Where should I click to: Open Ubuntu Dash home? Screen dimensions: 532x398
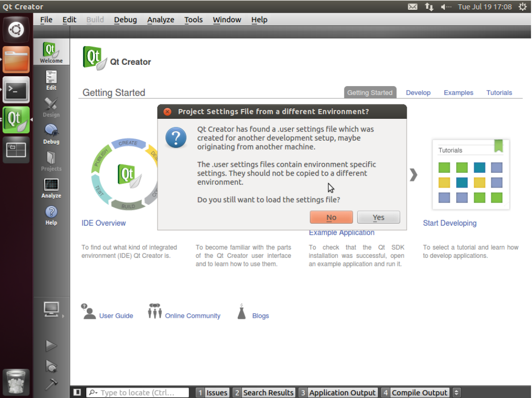(x=16, y=29)
